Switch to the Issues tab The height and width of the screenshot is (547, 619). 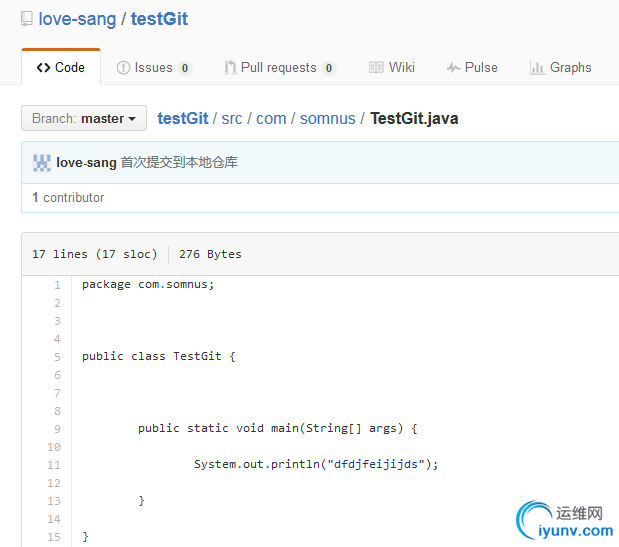point(154,67)
